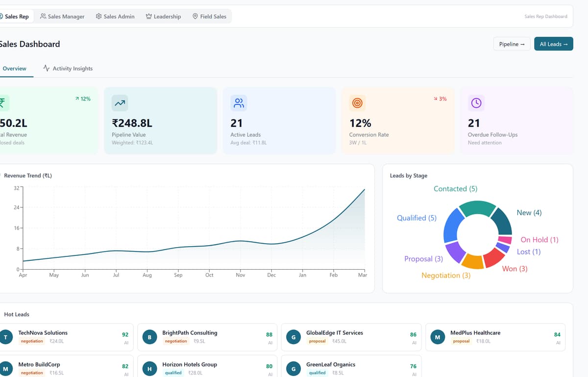Click the rupee icon on revenue card

click(2, 103)
